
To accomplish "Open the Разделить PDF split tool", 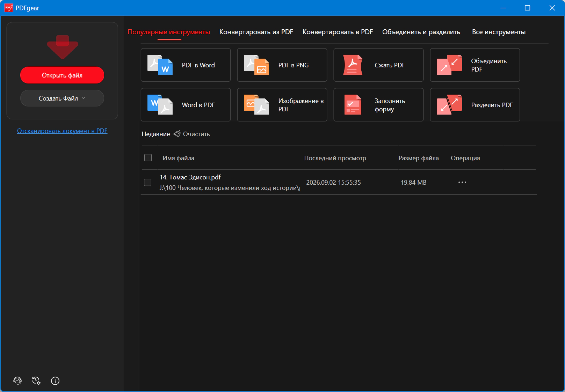I will click(475, 105).
